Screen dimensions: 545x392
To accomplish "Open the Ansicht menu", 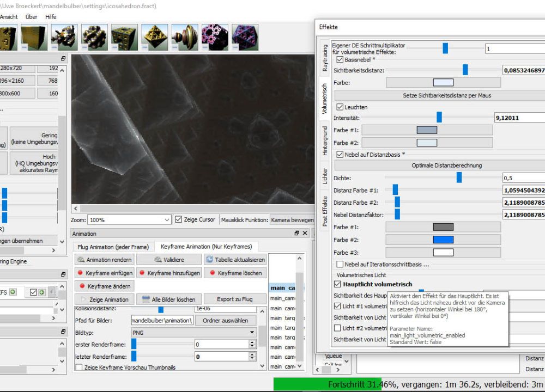I will 9,17.
